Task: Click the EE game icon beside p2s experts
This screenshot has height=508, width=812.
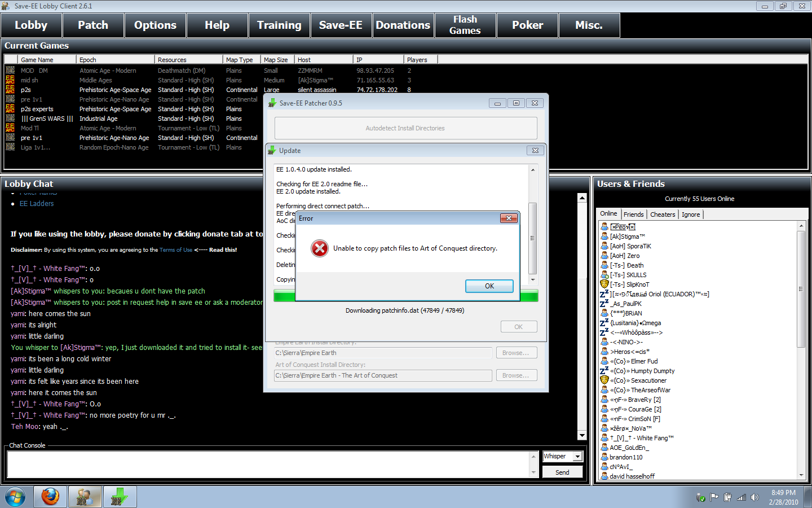Action: click(x=10, y=109)
